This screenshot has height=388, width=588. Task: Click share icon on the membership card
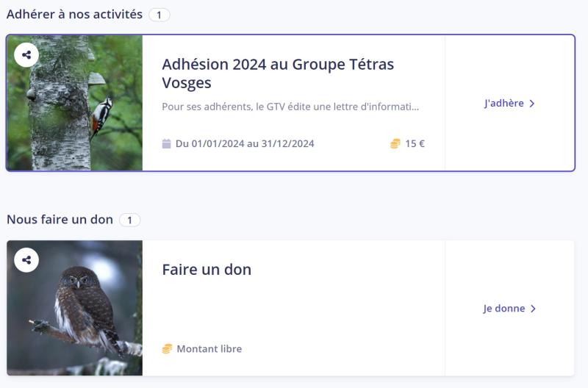click(x=26, y=54)
